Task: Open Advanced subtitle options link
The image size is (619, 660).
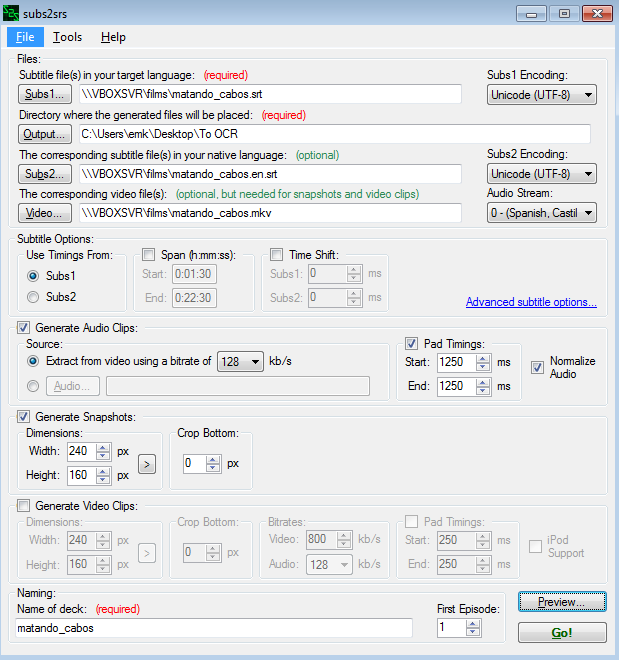Action: (x=531, y=302)
